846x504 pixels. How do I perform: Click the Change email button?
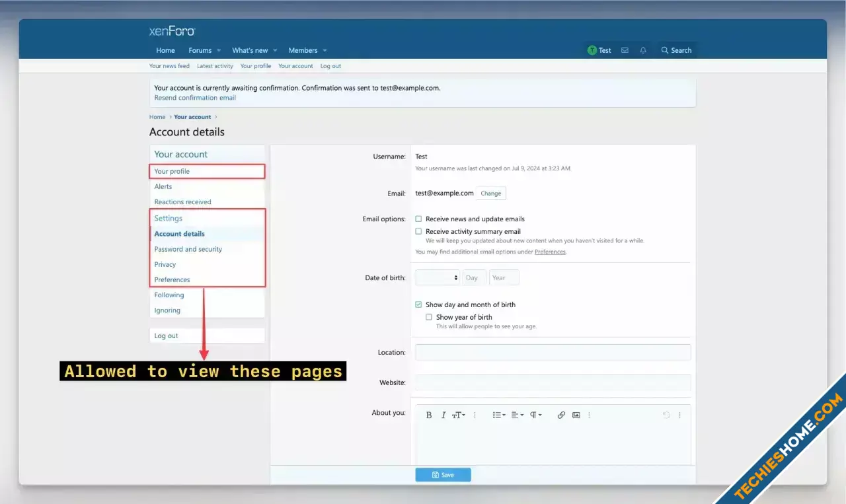click(491, 194)
